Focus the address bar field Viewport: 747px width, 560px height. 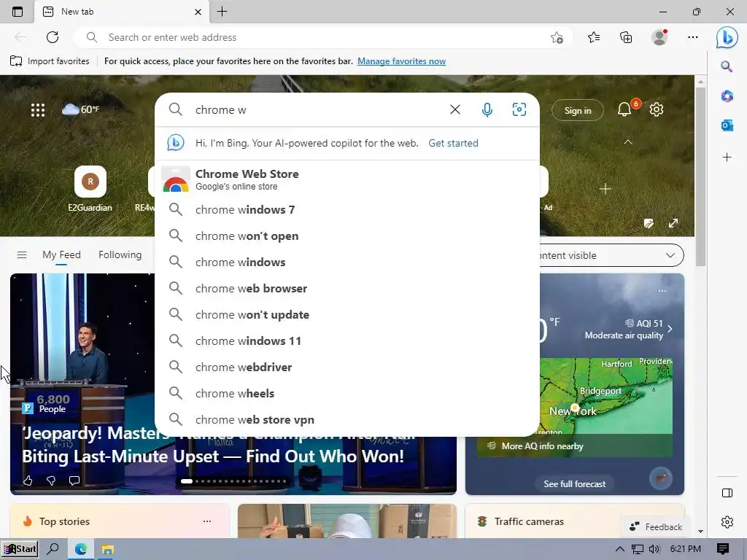point(323,37)
